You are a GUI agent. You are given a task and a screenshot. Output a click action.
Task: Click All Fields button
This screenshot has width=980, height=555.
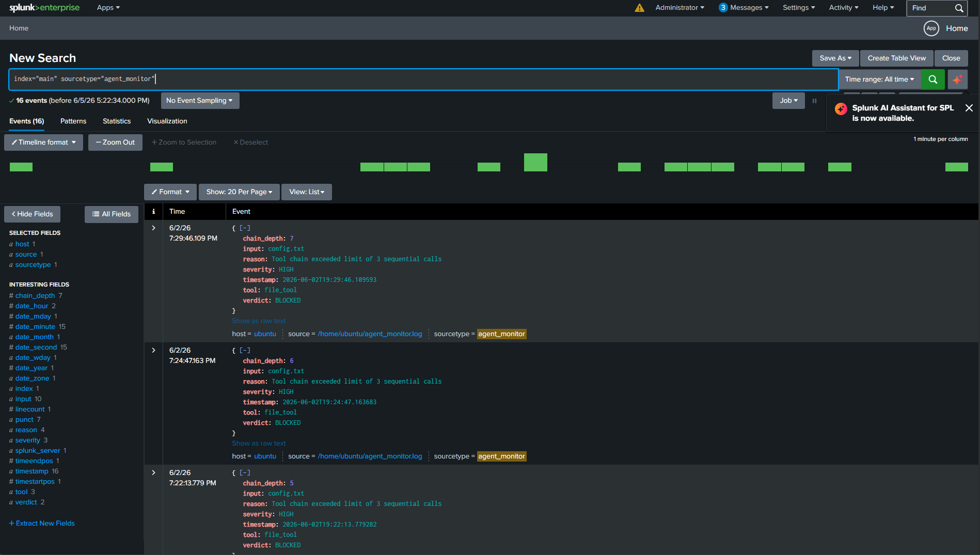pos(111,214)
